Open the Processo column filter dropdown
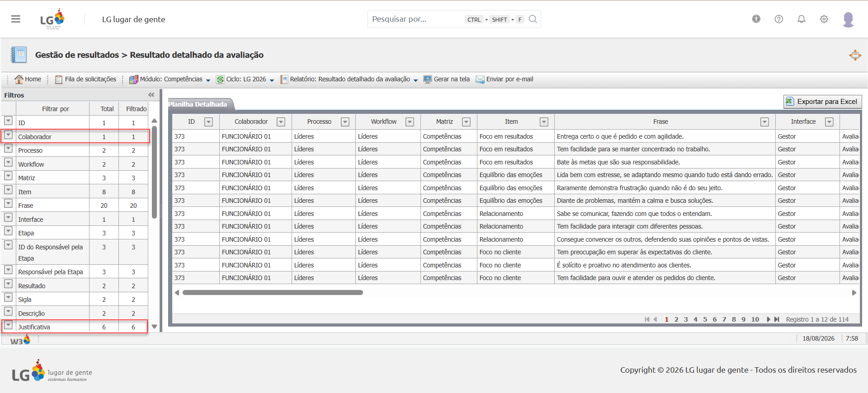The image size is (868, 393). 345,122
